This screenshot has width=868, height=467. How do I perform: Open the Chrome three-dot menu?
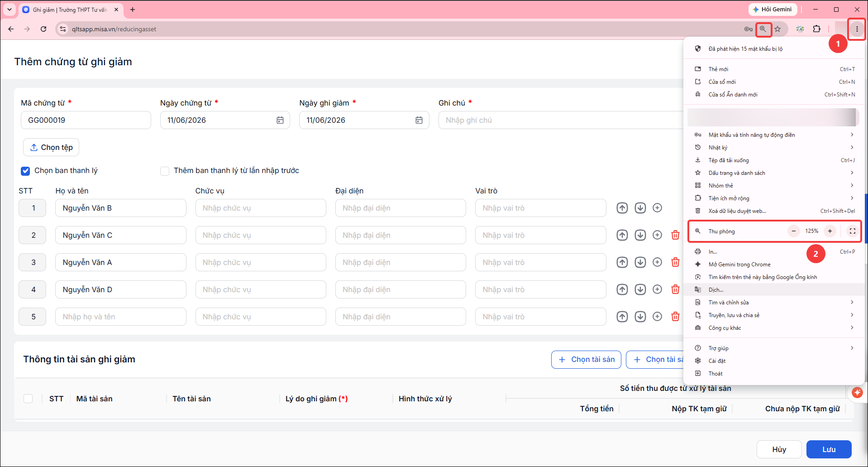(x=857, y=29)
